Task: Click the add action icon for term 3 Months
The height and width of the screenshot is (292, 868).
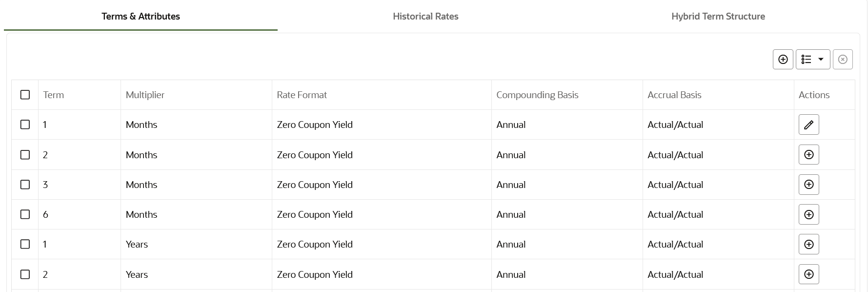Action: (x=808, y=185)
